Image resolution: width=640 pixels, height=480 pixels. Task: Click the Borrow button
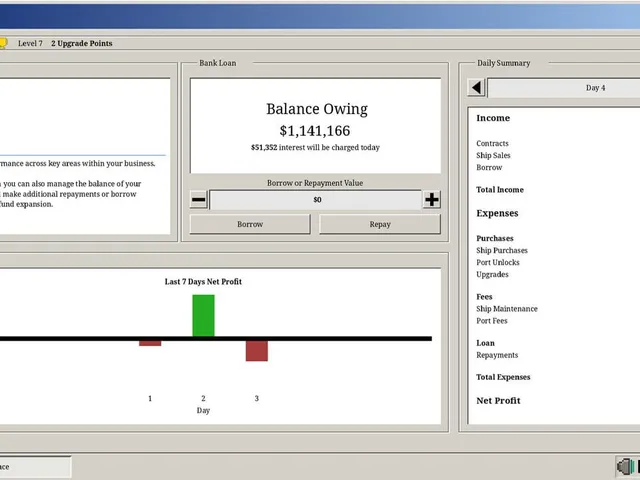click(x=250, y=224)
